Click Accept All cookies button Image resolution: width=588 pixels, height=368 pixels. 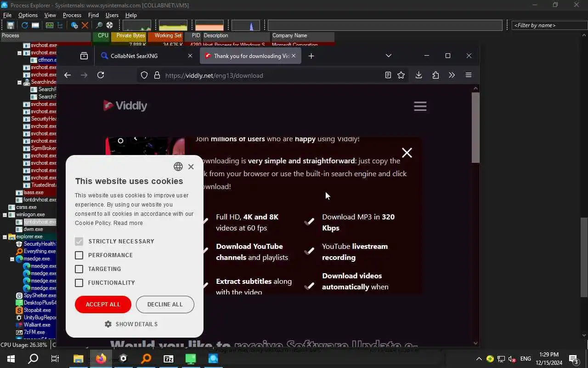pyautogui.click(x=103, y=305)
